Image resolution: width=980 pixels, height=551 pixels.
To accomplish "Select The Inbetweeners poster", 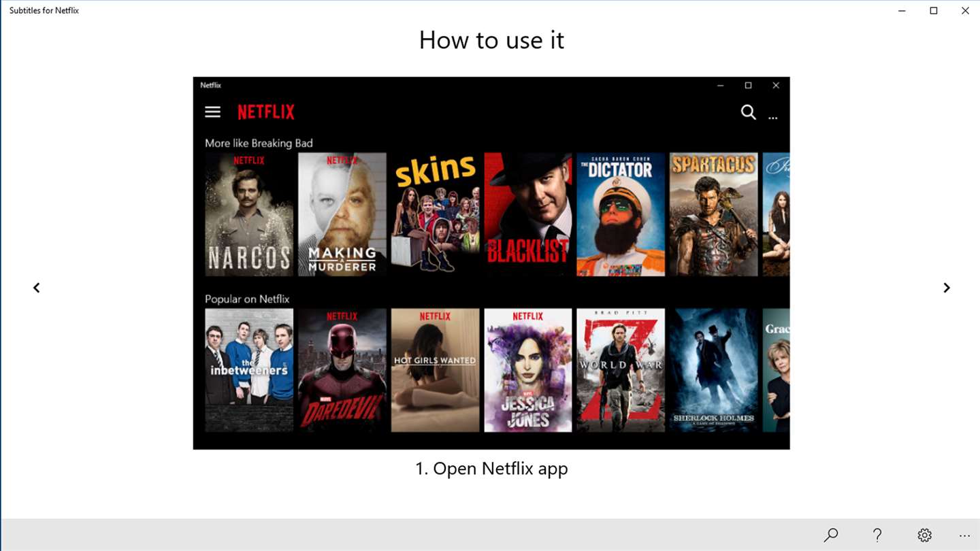I will 249,370.
